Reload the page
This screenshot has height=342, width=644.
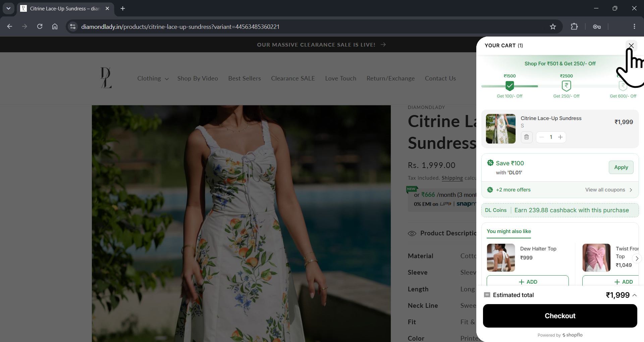point(40,26)
